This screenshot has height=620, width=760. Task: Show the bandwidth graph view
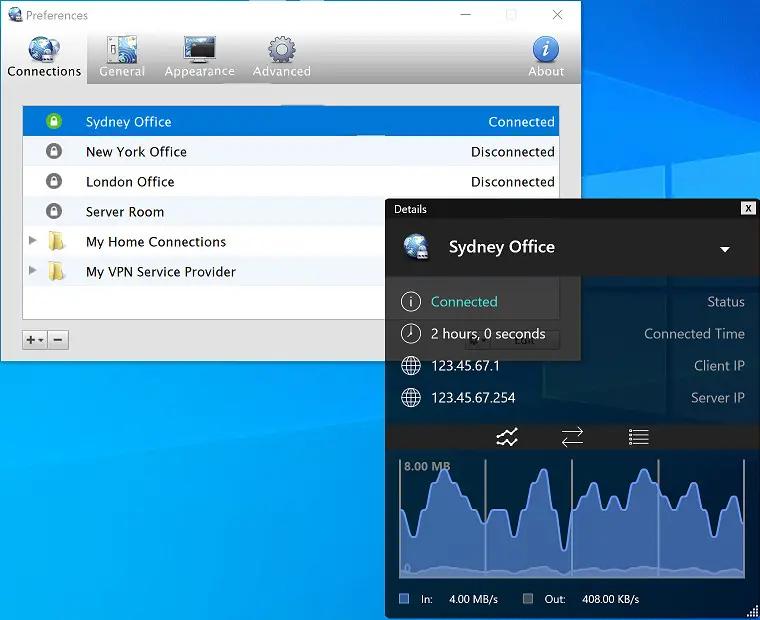click(x=507, y=437)
